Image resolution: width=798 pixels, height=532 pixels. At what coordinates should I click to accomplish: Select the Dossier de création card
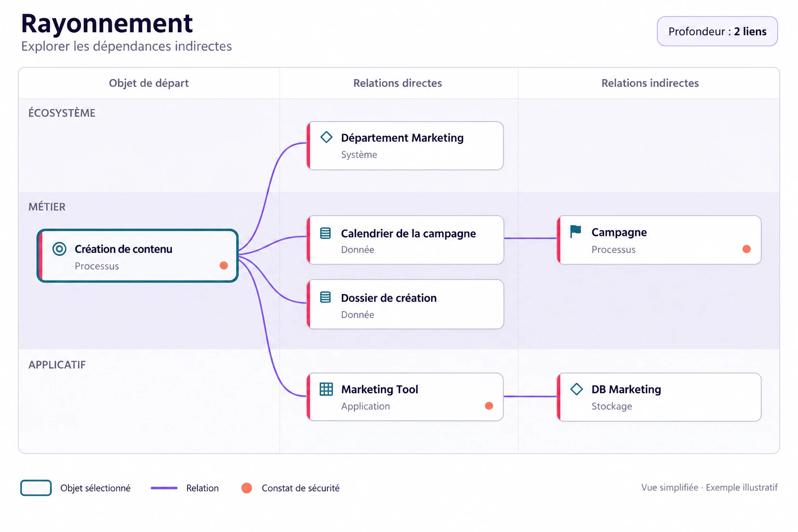[x=405, y=304]
